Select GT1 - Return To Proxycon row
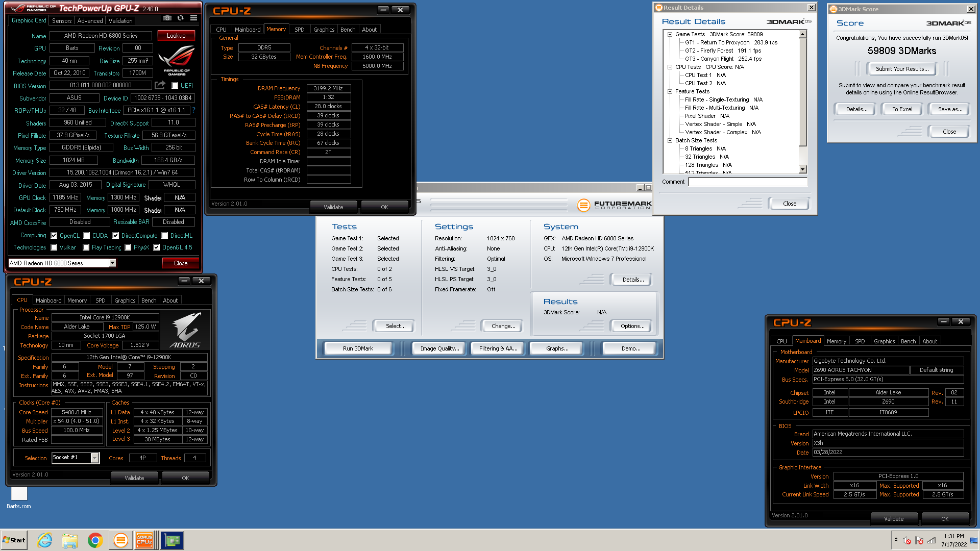This screenshot has width=980, height=551. (731, 42)
